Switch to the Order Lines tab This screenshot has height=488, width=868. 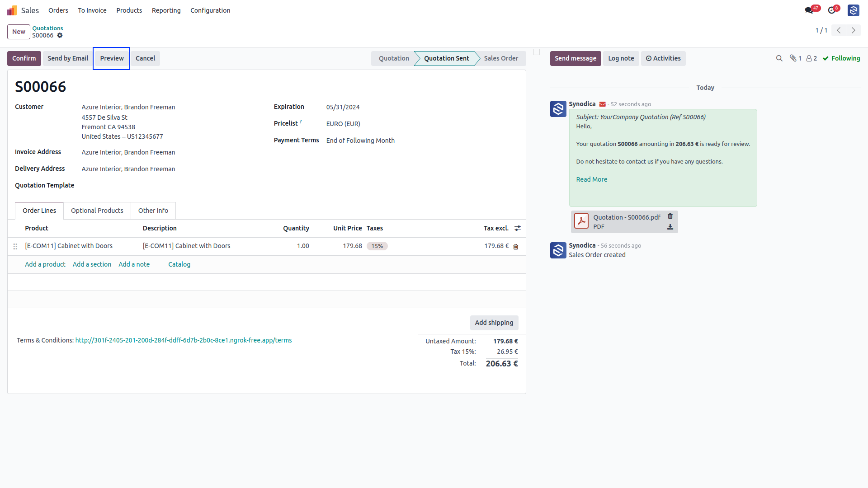click(x=39, y=211)
